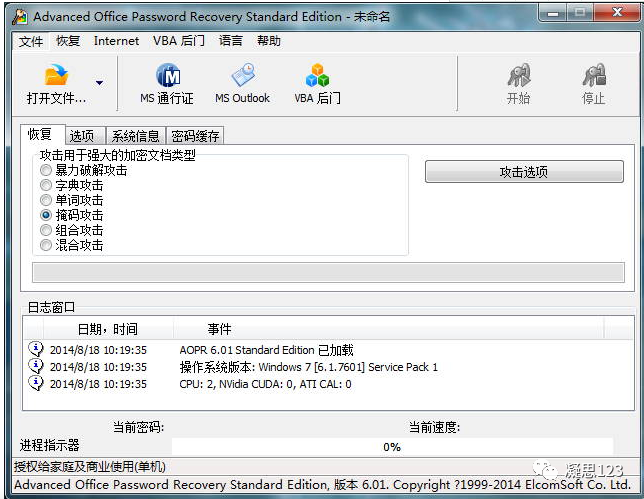Click the Open File folder icon

click(x=56, y=75)
